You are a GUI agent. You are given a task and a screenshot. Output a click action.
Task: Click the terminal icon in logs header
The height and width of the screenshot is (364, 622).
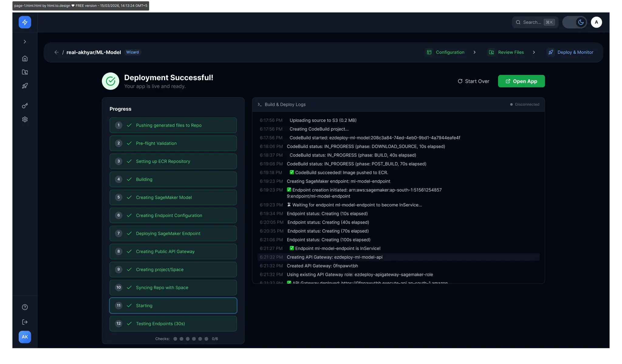pos(260,104)
